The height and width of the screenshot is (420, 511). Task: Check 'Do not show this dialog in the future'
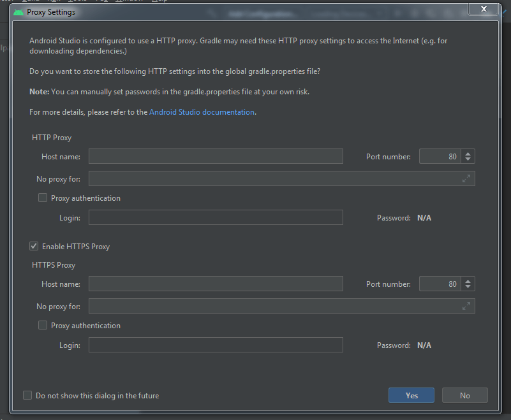(27, 395)
